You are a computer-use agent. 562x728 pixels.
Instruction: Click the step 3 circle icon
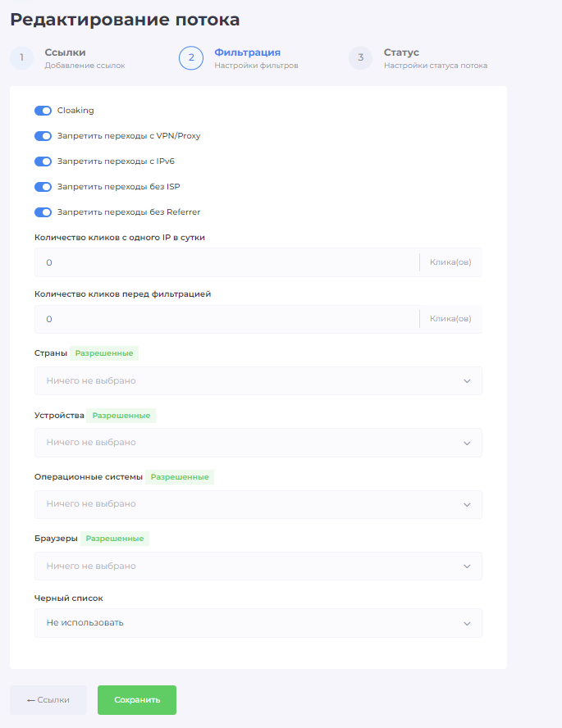360,58
